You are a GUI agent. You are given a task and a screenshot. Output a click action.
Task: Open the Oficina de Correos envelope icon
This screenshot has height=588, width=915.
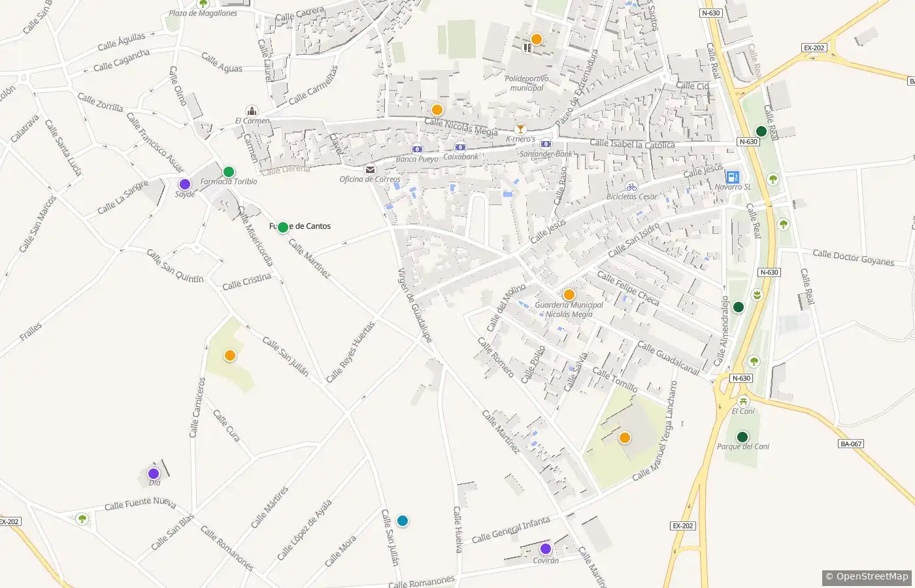[x=371, y=170]
